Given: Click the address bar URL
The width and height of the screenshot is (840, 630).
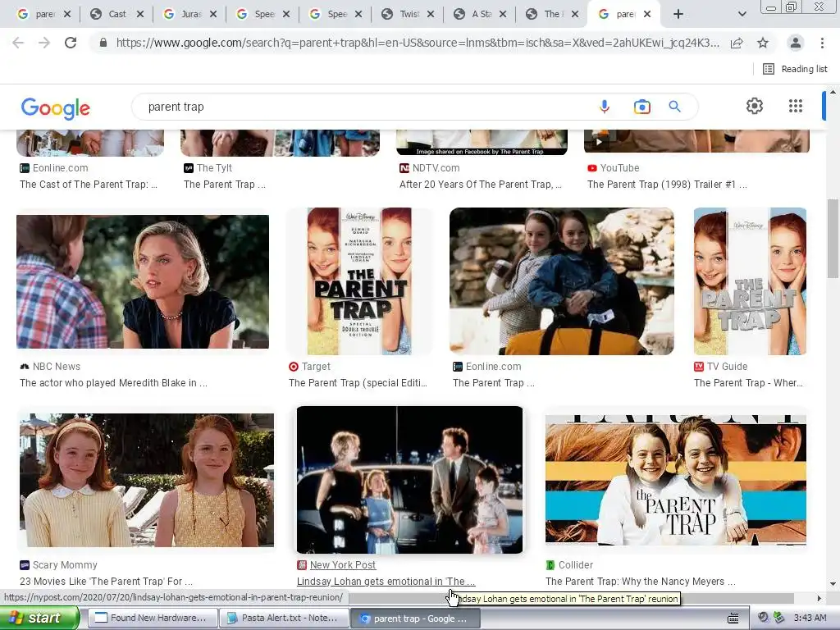Looking at the screenshot, I should click(x=418, y=43).
